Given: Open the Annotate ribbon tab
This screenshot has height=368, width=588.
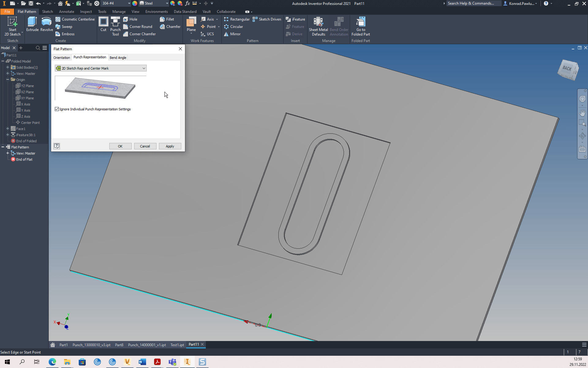Looking at the screenshot, I should coord(66,11).
